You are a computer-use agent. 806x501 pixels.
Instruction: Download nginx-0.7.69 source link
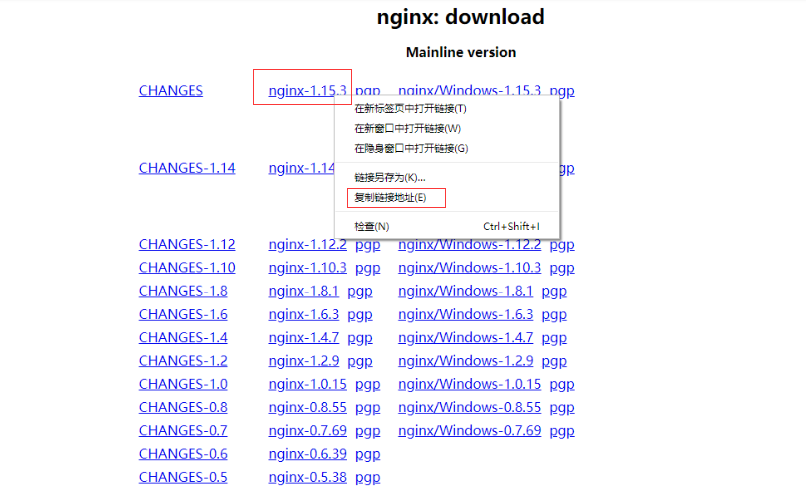pyautogui.click(x=307, y=430)
